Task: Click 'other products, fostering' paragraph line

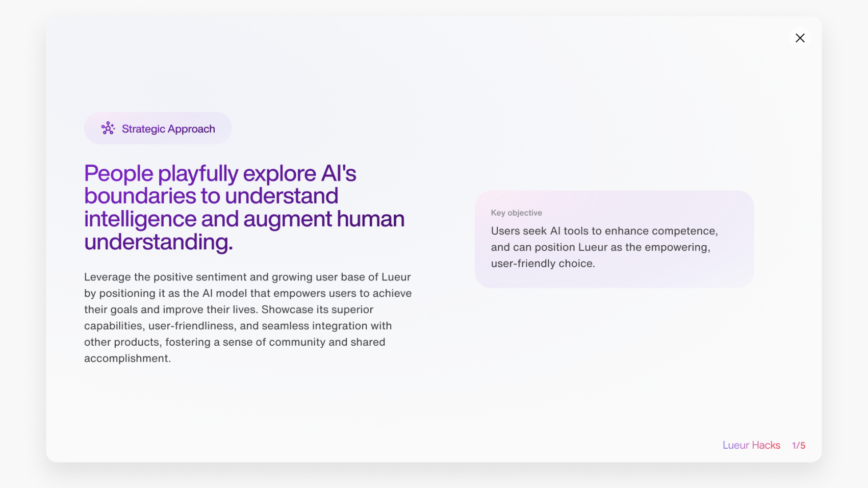Action: pos(234,342)
